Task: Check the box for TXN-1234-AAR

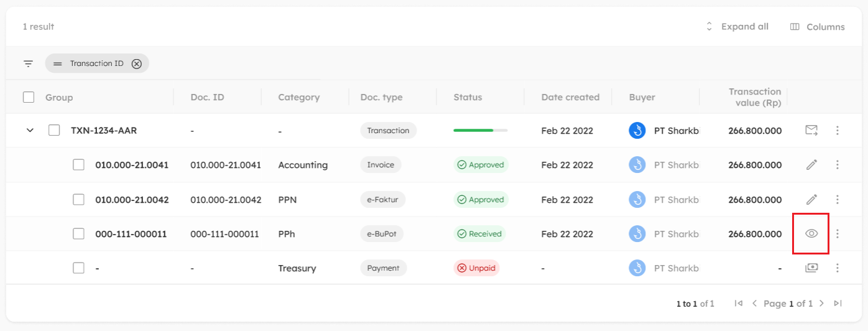Action: click(x=54, y=131)
